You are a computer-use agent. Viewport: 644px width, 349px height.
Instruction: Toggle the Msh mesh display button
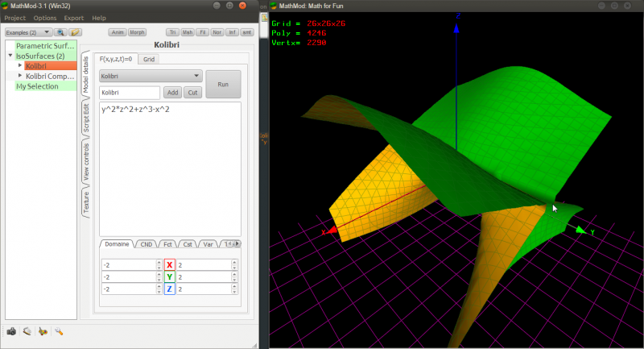click(188, 32)
